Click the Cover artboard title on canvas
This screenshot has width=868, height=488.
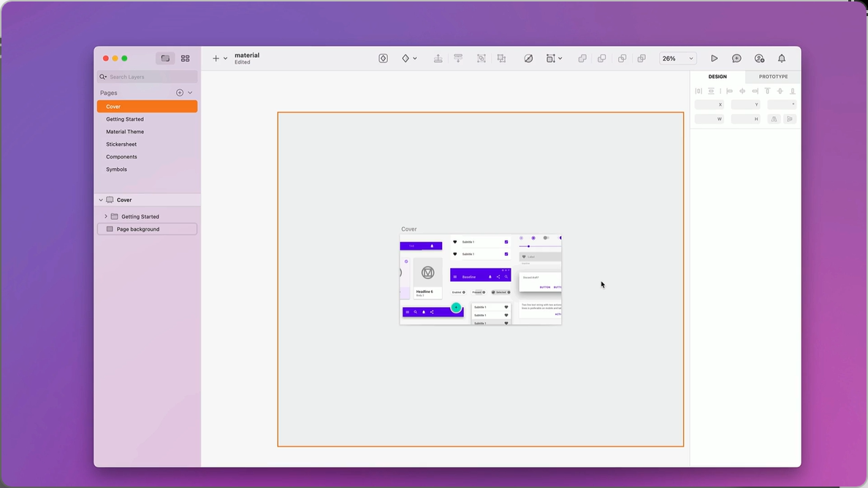[409, 229]
